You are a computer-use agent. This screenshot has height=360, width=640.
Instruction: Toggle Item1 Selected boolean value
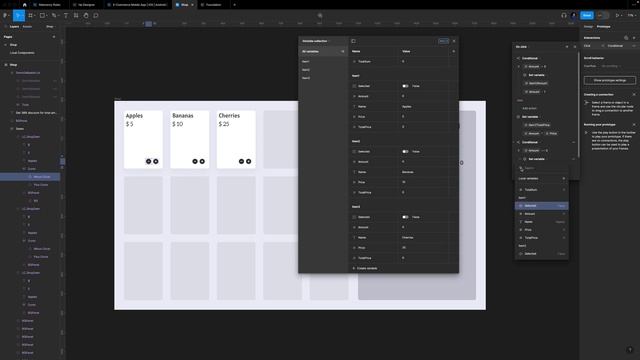coord(405,86)
